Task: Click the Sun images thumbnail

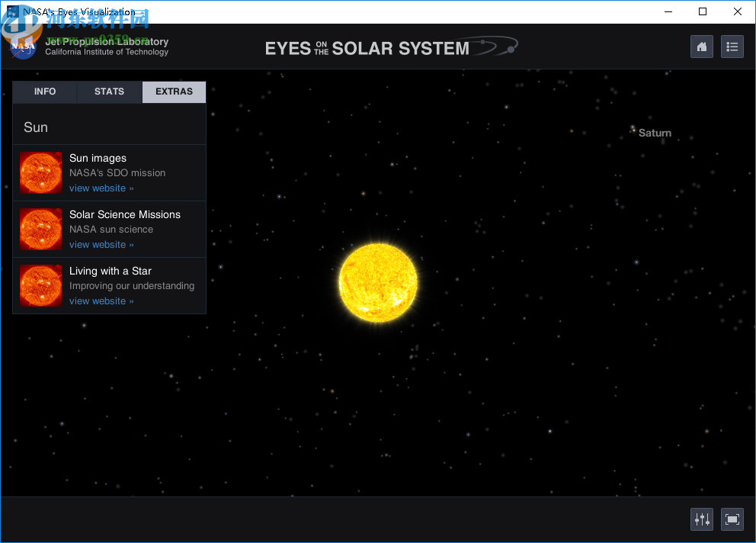Action: [x=40, y=172]
